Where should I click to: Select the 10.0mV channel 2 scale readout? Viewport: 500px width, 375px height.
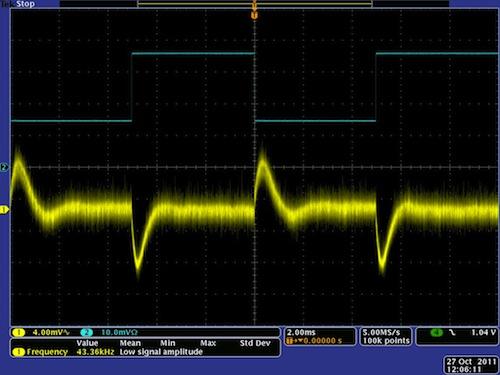(119, 332)
